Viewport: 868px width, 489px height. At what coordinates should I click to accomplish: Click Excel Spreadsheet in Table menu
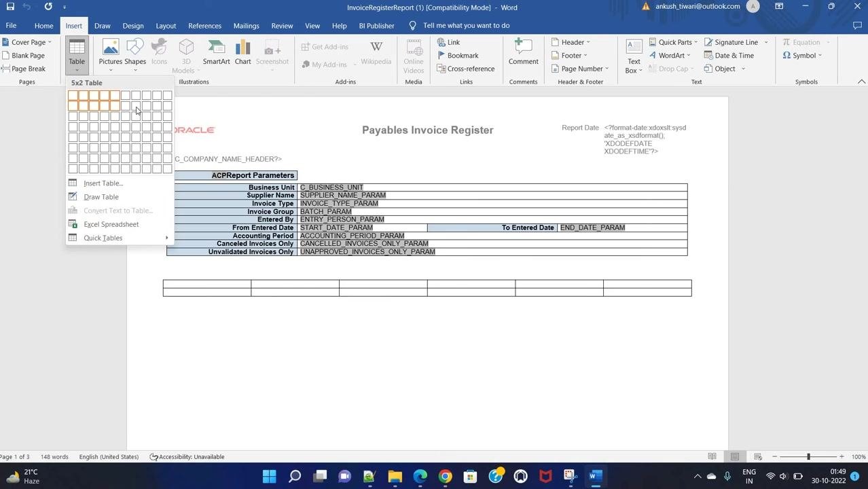click(111, 224)
